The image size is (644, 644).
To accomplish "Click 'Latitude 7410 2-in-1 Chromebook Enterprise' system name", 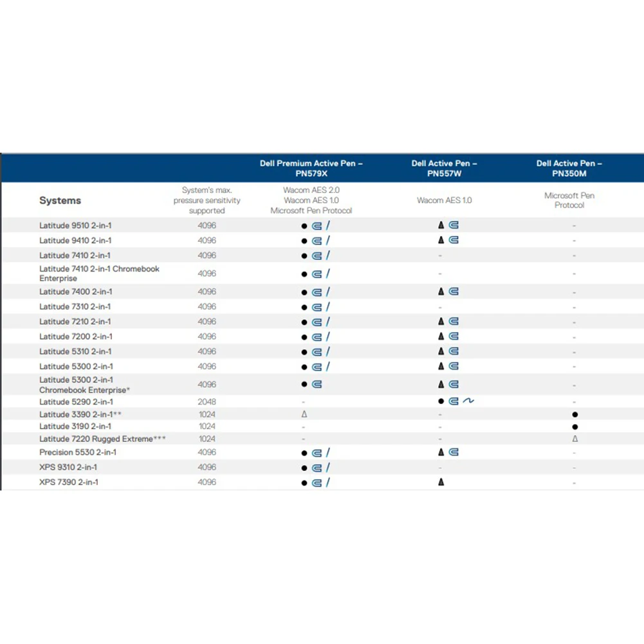I will click(99, 273).
